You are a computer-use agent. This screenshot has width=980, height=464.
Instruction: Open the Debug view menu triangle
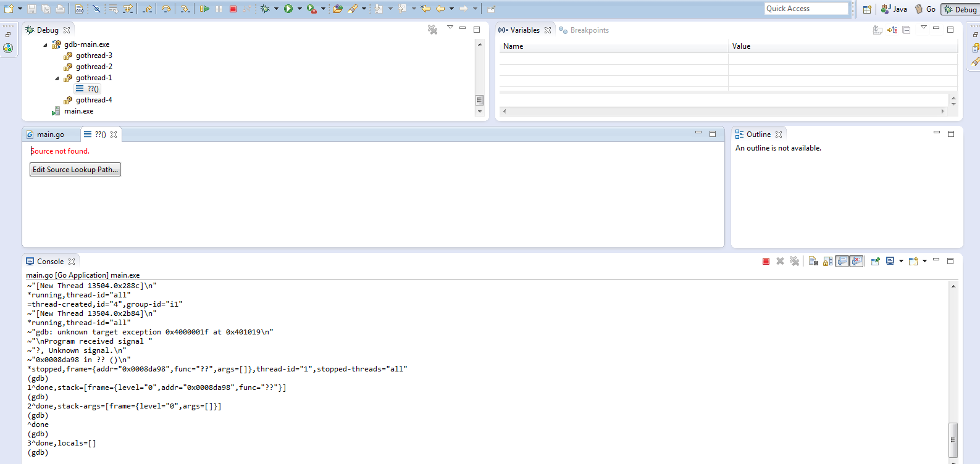[x=450, y=27]
